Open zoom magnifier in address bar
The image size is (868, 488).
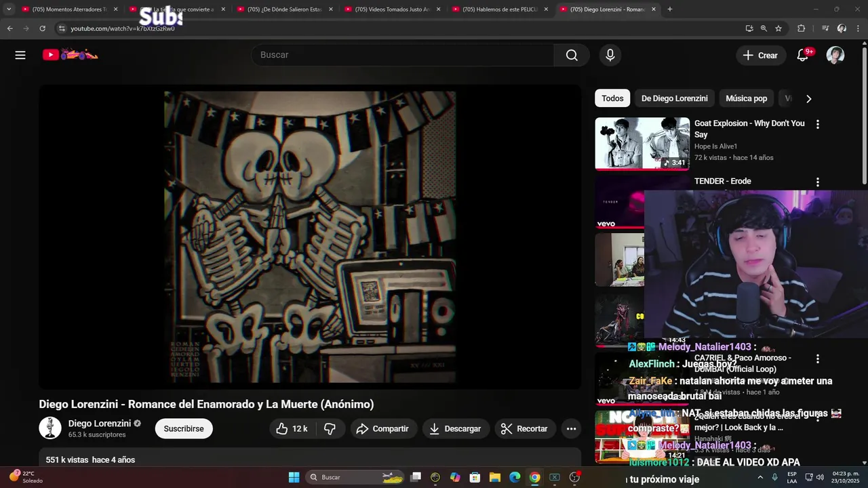764,28
